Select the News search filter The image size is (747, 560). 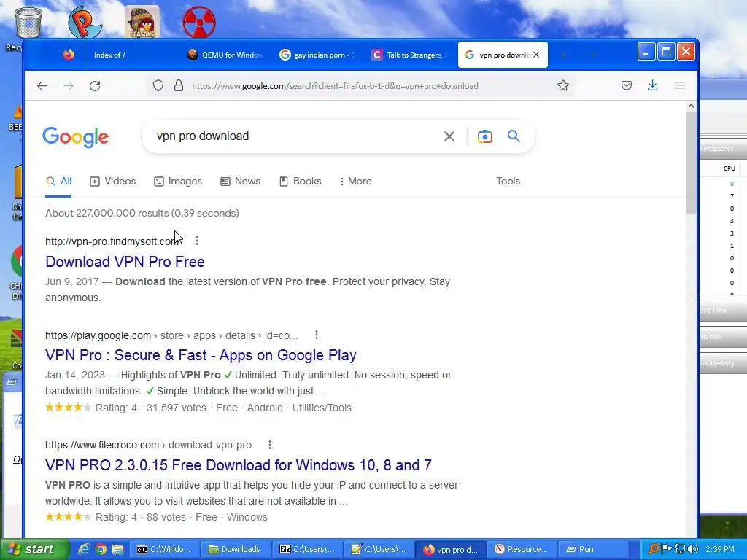coord(241,182)
